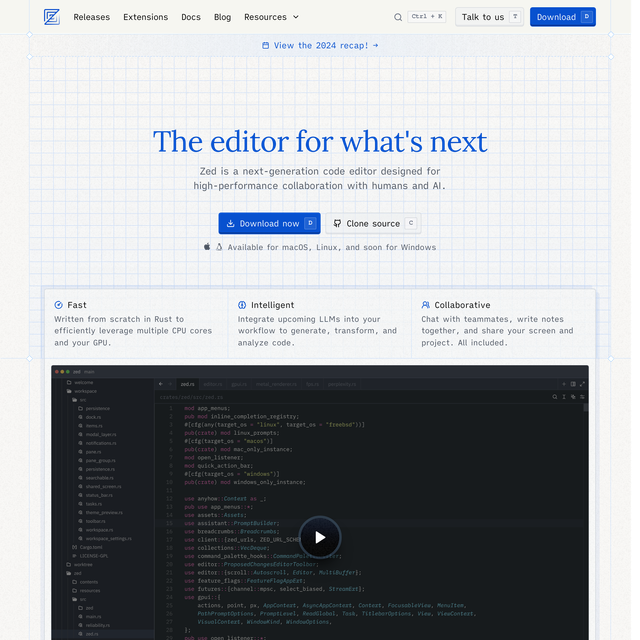Image resolution: width=640 pixels, height=640 pixels.
Task: Select the editor.rs tab in the editor preview
Action: tap(213, 384)
